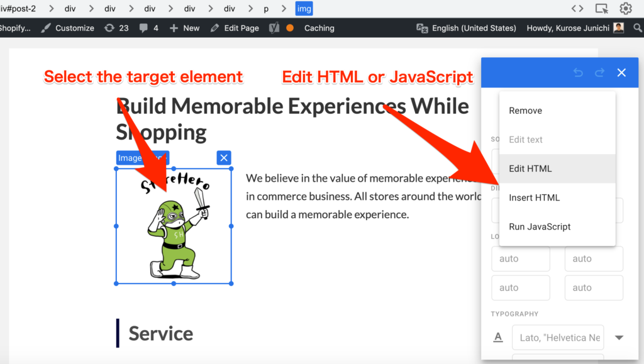Image resolution: width=644 pixels, height=364 pixels.
Task: Click the Lato font family field
Action: 558,338
